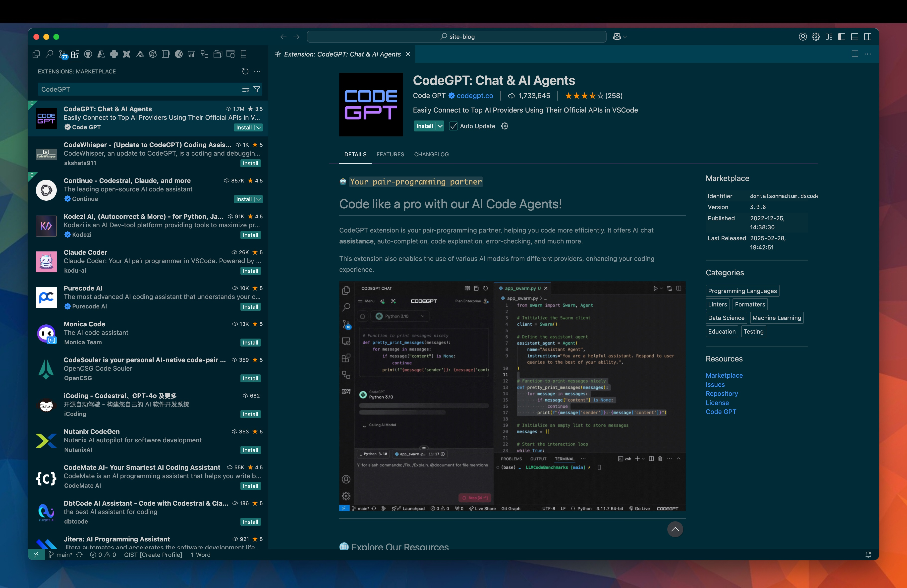
Task: Open editor more actions ellipsis
Action: (868, 54)
